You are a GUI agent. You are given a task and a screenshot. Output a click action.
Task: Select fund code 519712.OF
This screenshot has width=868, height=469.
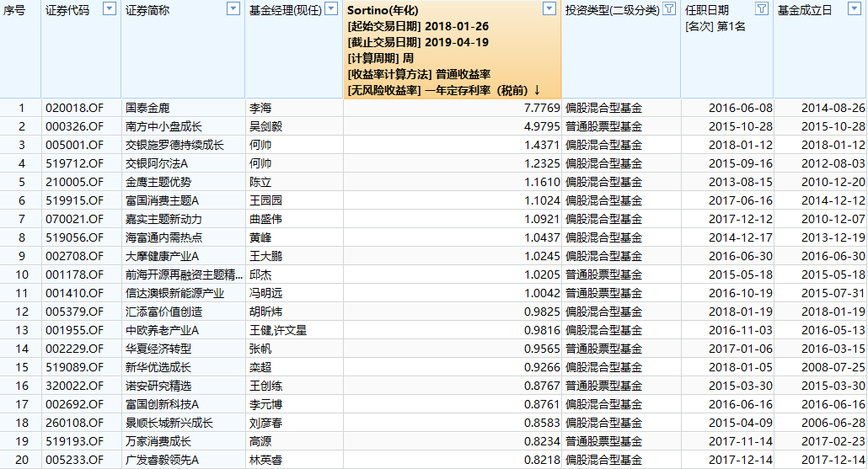(x=74, y=163)
